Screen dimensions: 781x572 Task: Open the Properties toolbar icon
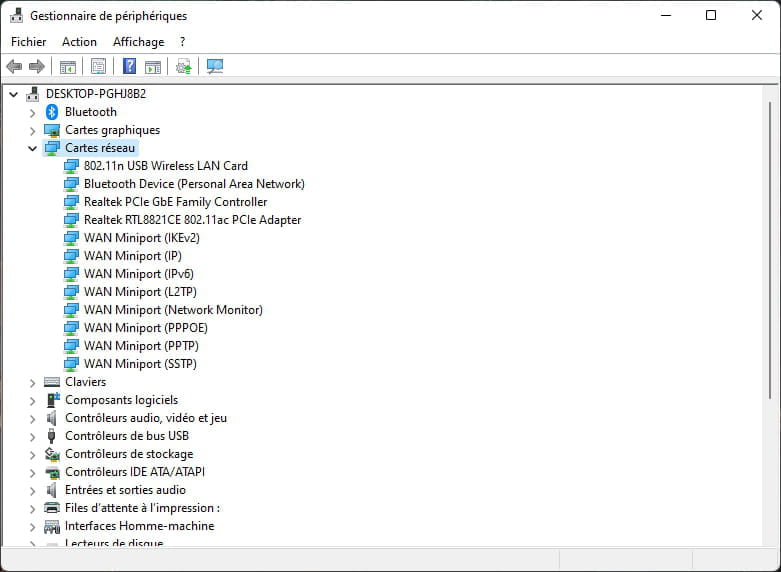(x=98, y=66)
